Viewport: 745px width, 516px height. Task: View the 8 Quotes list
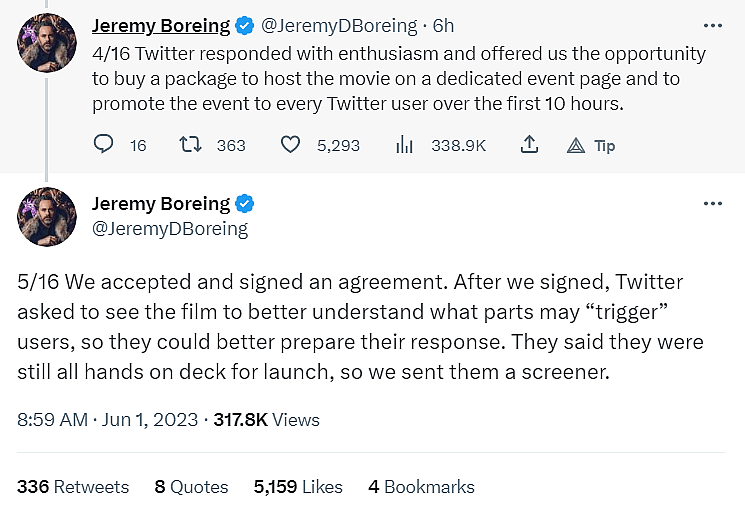(191, 487)
